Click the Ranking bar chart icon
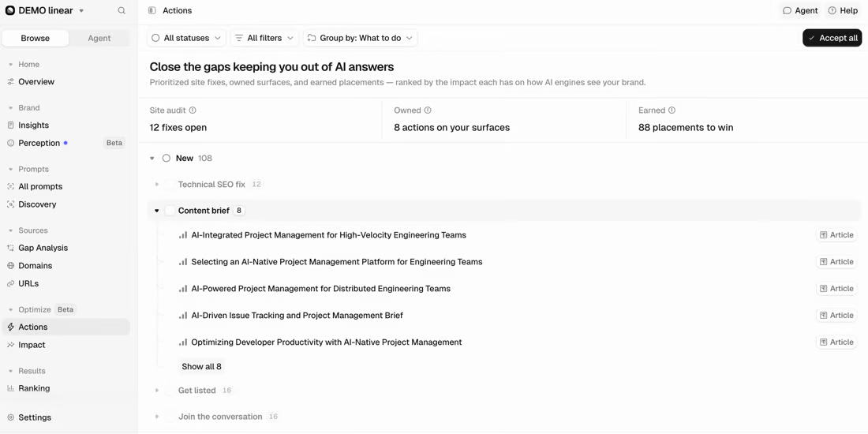This screenshot has width=868, height=434. click(x=10, y=388)
